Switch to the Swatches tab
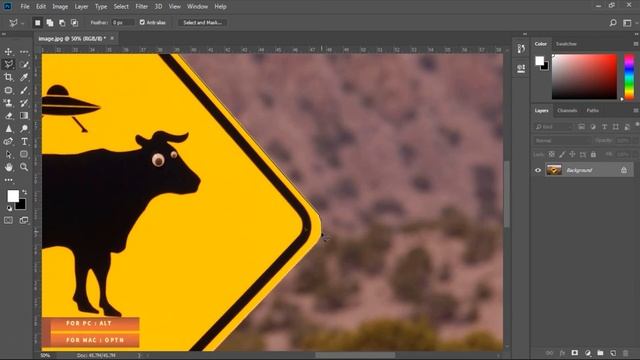Viewport: 640px width, 360px height. pos(566,44)
